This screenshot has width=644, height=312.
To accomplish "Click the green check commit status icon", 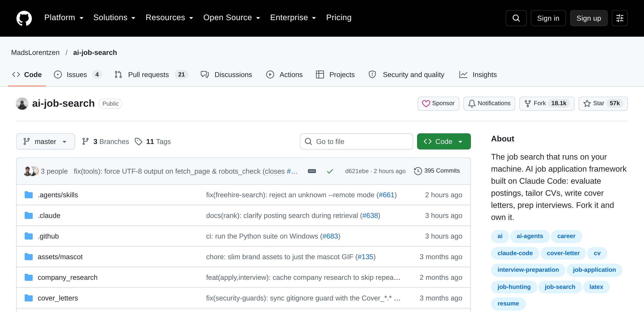I will 330,171.
